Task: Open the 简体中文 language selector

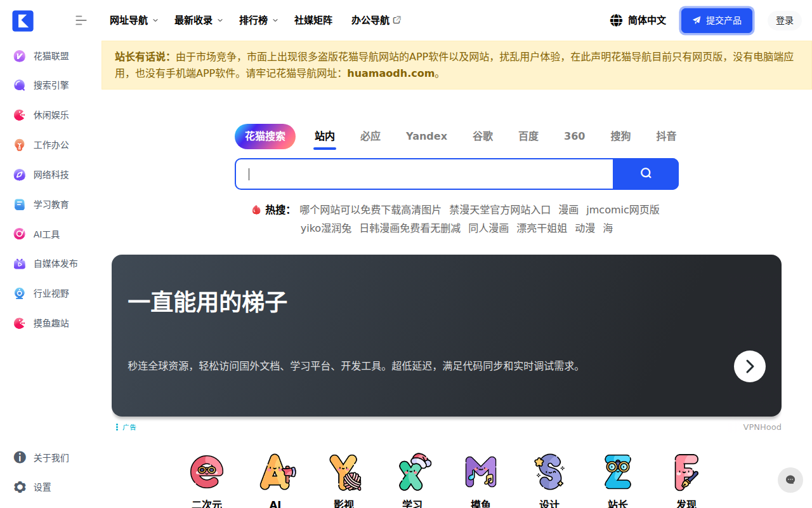Action: pyautogui.click(x=638, y=20)
